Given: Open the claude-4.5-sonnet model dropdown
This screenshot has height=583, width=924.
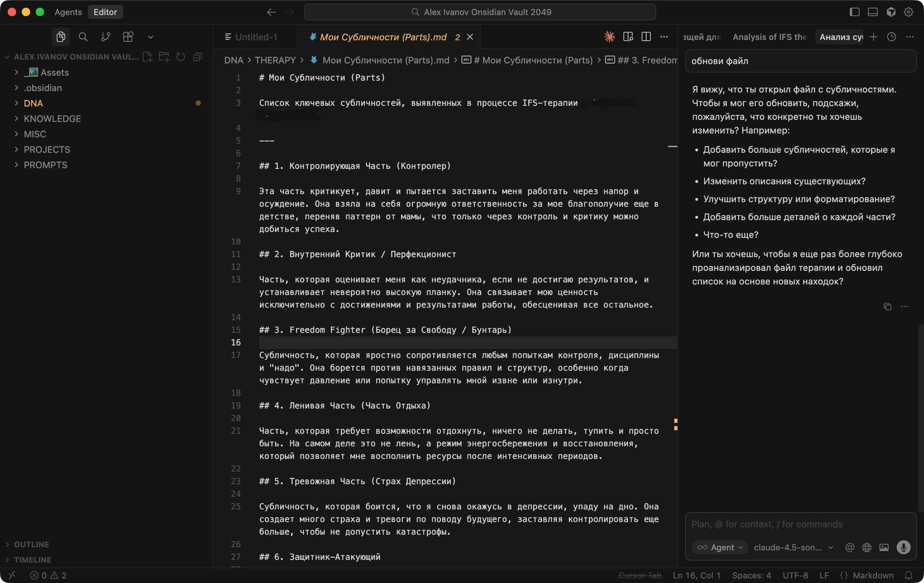Looking at the screenshot, I should tap(793, 547).
